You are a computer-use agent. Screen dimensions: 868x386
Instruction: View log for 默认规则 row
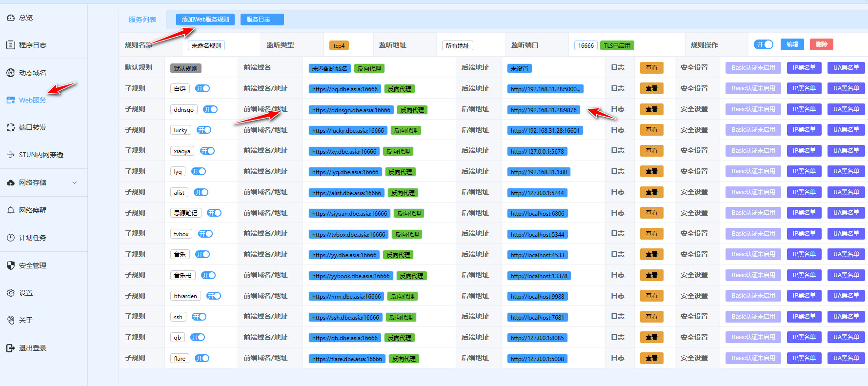652,68
